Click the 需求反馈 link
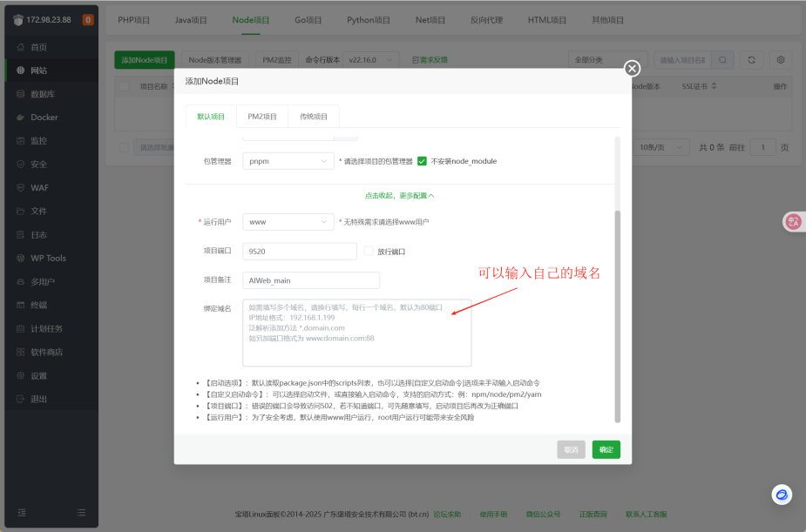806x532 pixels. point(430,60)
